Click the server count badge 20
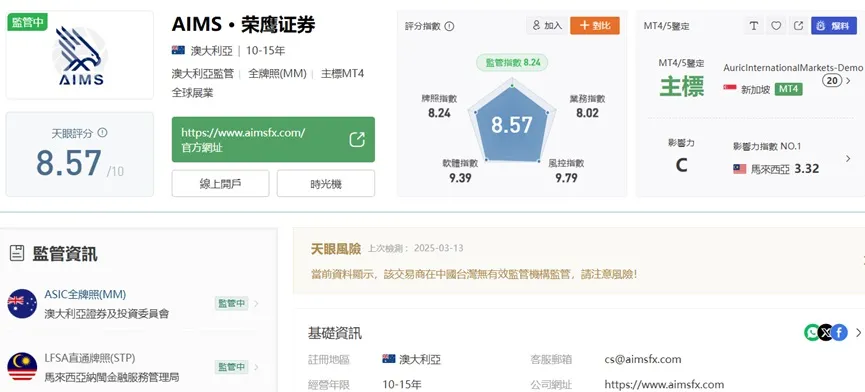Image resolution: width=865 pixels, height=392 pixels. click(x=832, y=81)
